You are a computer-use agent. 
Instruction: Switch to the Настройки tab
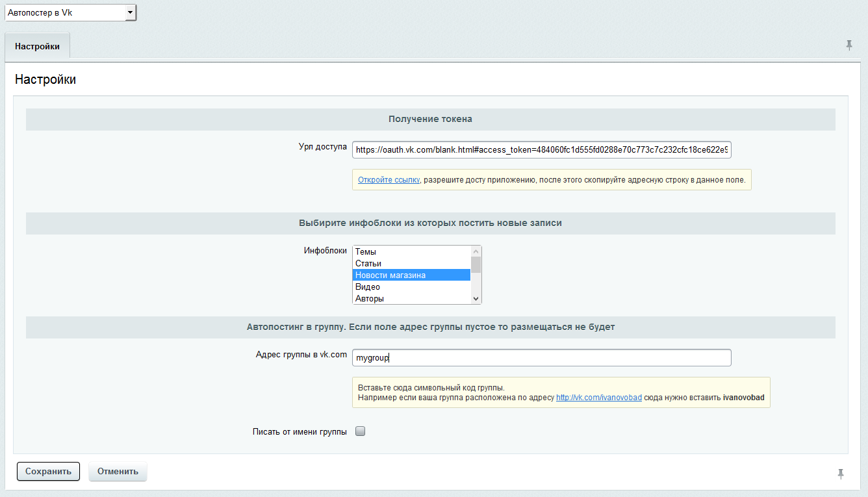pos(37,47)
